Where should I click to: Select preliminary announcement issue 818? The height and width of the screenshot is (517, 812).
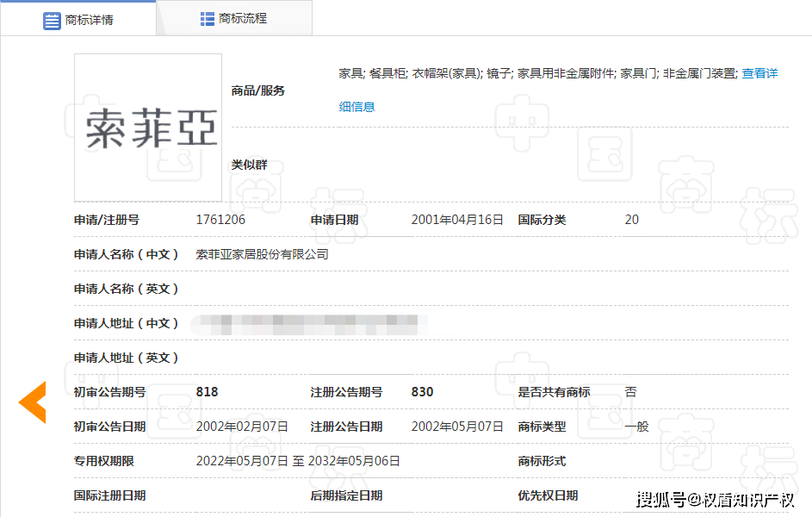[208, 392]
